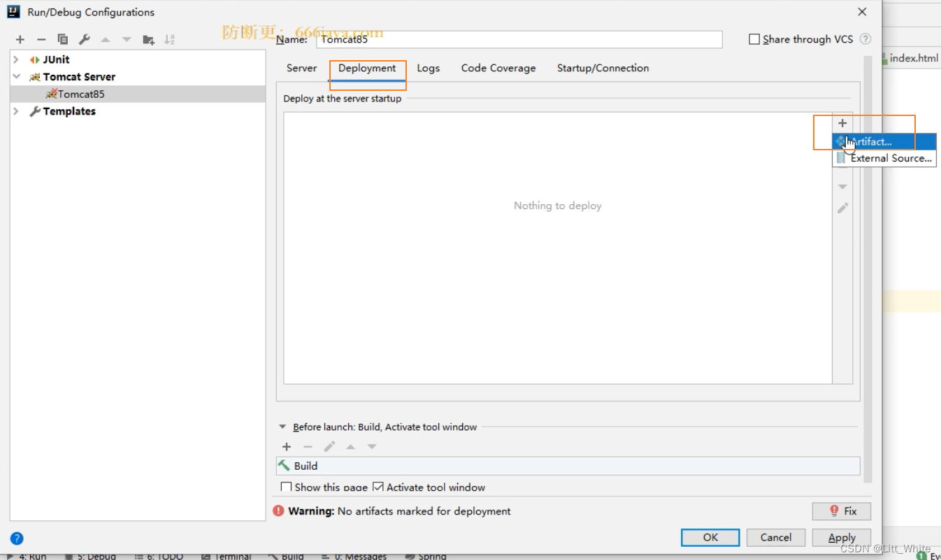941x560 pixels.
Task: Create new configuration folder
Action: click(148, 40)
